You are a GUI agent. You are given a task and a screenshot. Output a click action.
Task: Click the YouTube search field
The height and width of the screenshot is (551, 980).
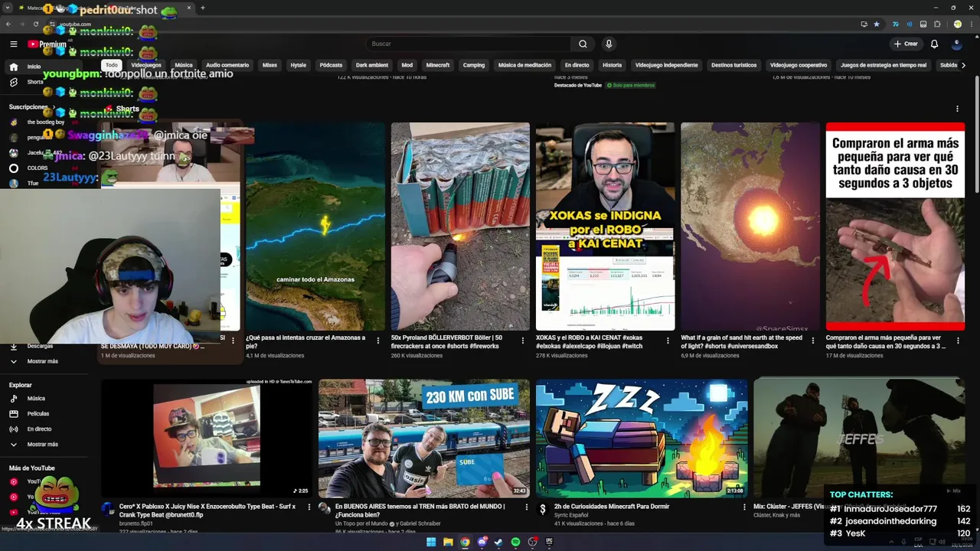point(469,44)
